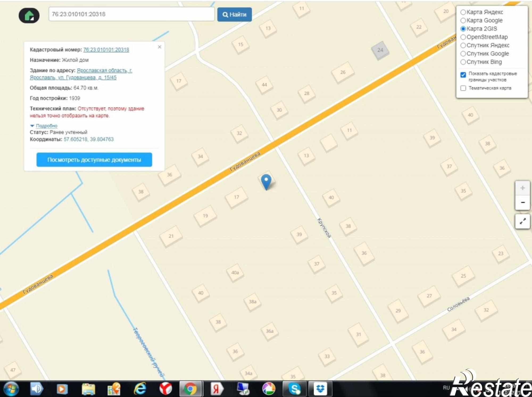Click coordinates link 57.605218, 39.804763
Image resolution: width=532 pixels, height=397 pixels.
click(89, 139)
